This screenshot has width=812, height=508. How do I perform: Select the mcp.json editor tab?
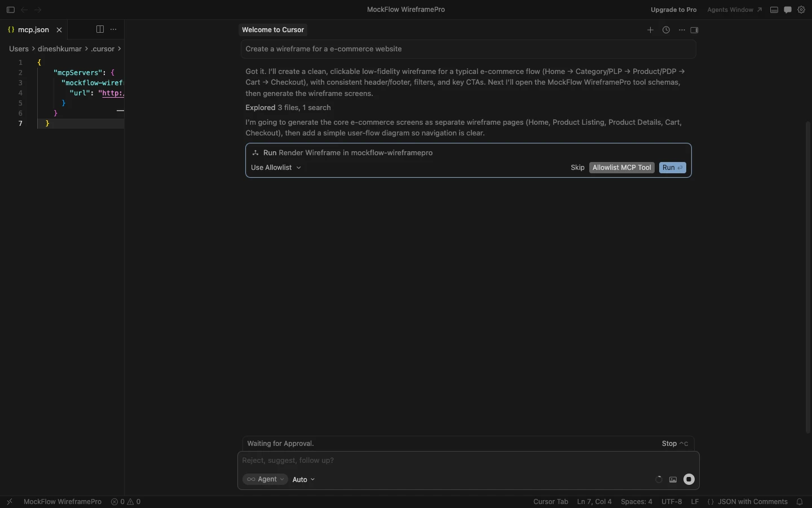coord(33,30)
